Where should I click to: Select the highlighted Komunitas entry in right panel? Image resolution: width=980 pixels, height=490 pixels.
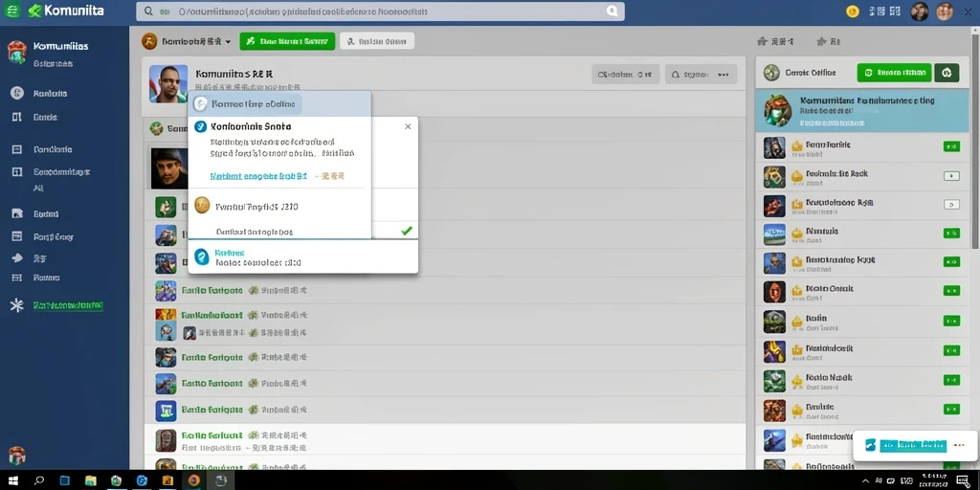[863, 109]
